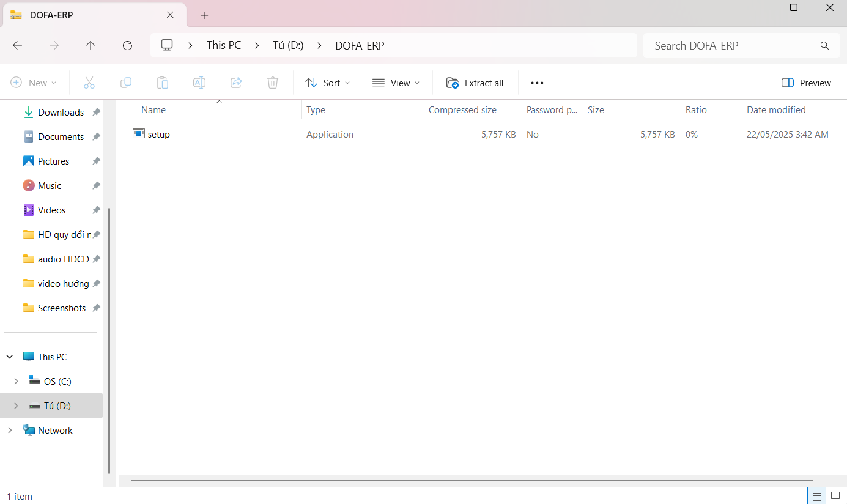
Task: Click pin icon next to Screenshots
Action: pyautogui.click(x=96, y=308)
